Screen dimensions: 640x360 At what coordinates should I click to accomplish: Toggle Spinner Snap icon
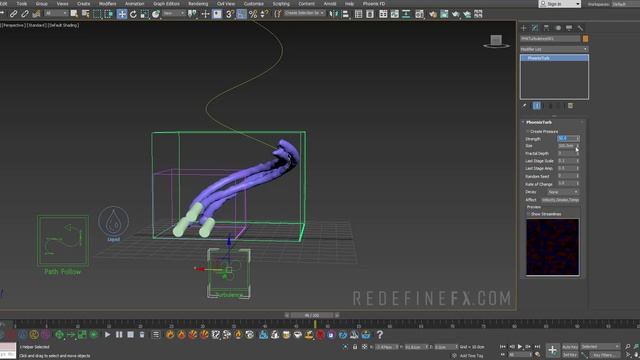tap(264, 14)
